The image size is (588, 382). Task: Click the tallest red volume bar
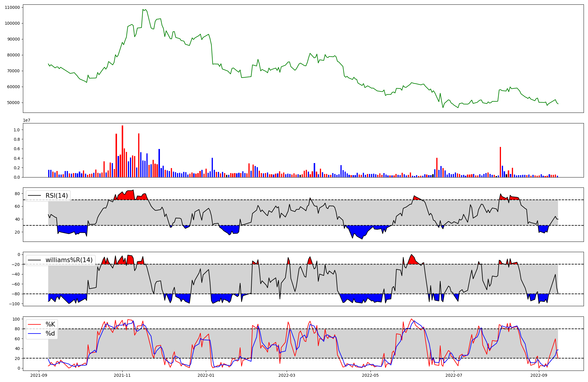(x=122, y=151)
